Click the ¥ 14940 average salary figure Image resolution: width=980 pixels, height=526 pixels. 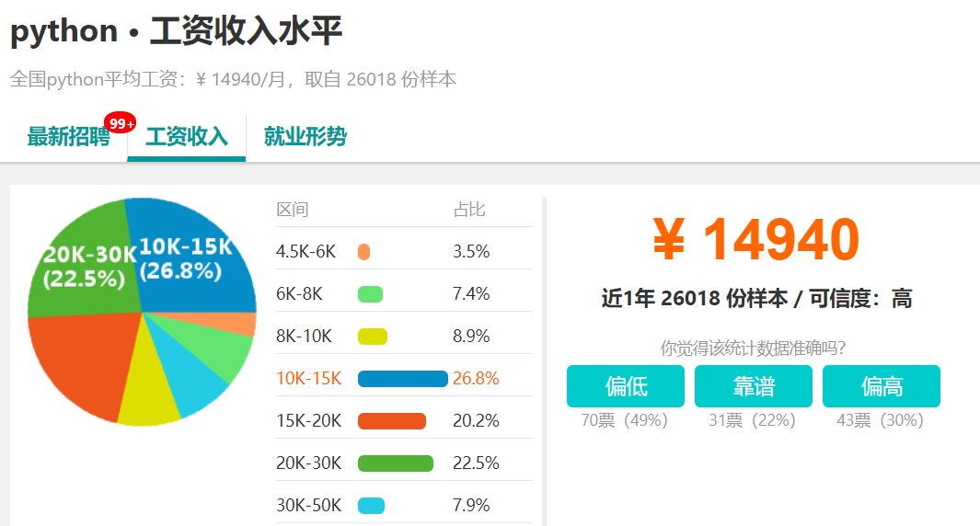756,239
